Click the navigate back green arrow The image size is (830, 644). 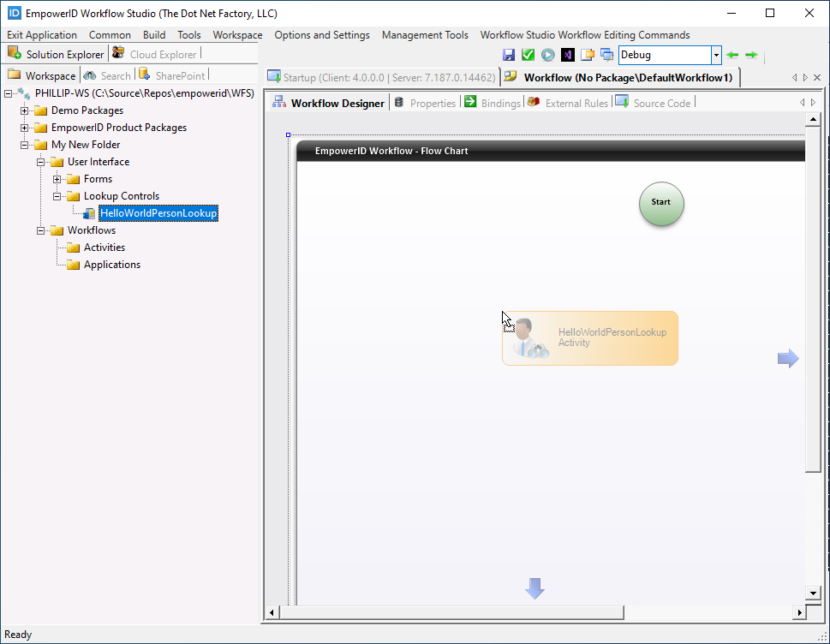coord(732,54)
